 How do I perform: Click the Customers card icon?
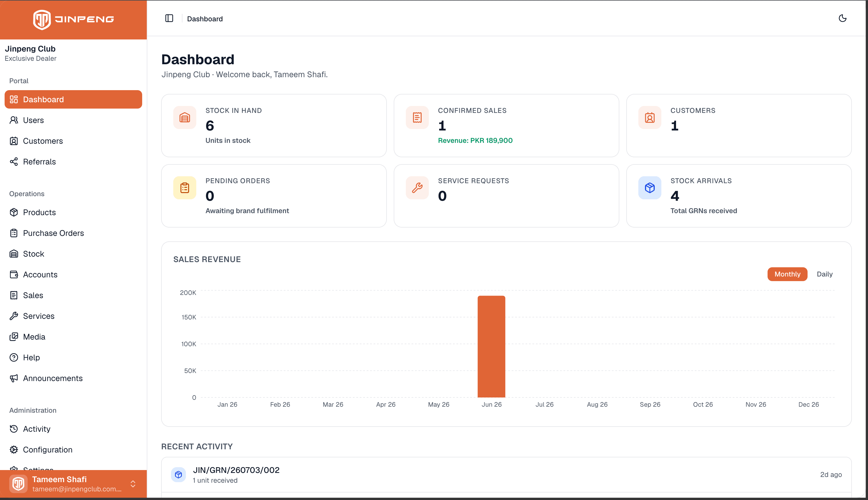coord(650,118)
